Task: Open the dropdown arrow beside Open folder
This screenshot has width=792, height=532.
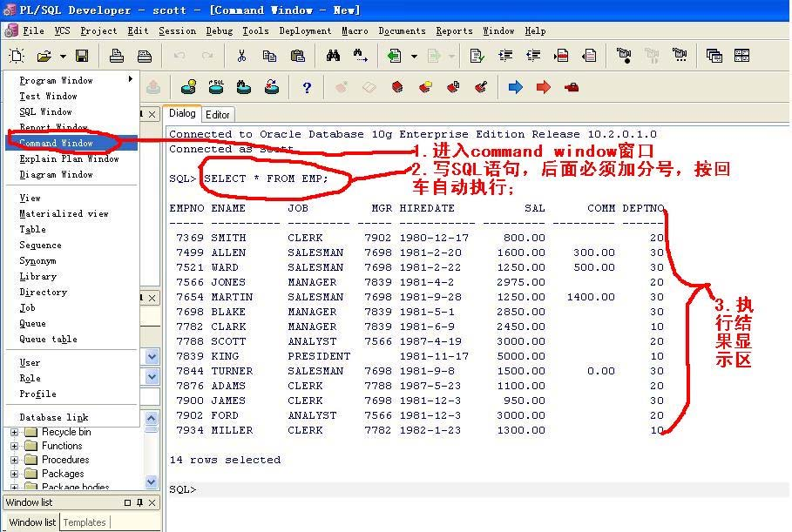Action: coord(63,56)
